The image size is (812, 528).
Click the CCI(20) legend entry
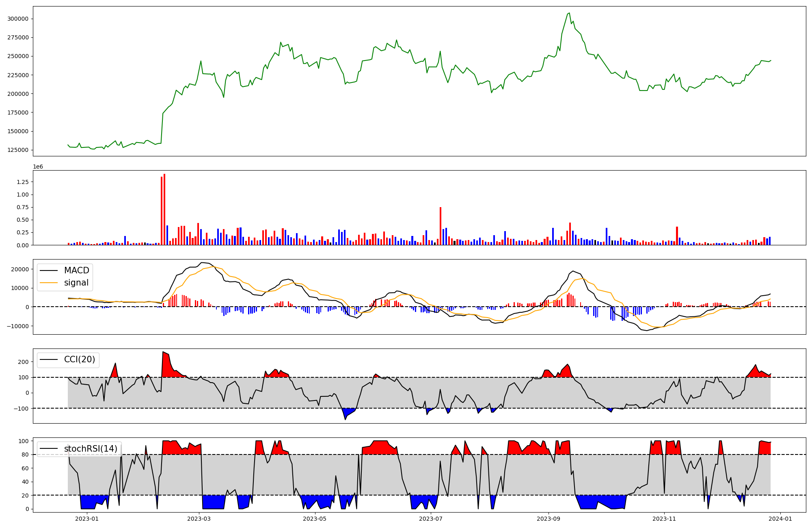coord(79,359)
